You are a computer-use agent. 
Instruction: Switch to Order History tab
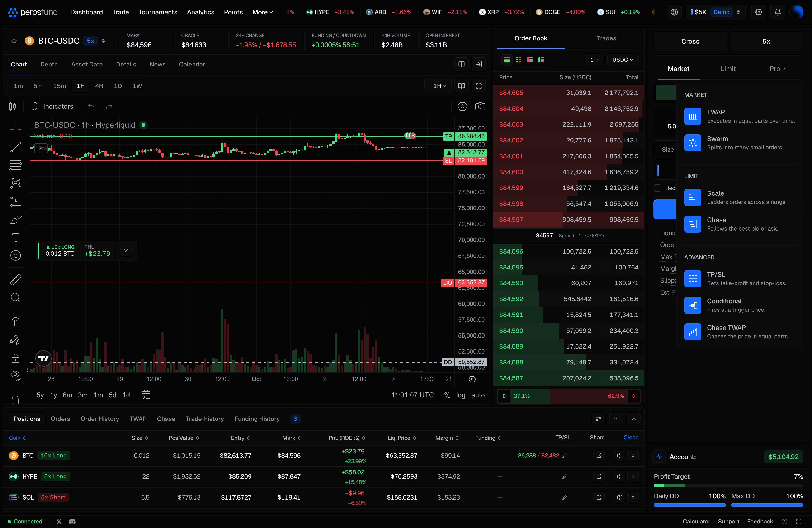pos(100,419)
